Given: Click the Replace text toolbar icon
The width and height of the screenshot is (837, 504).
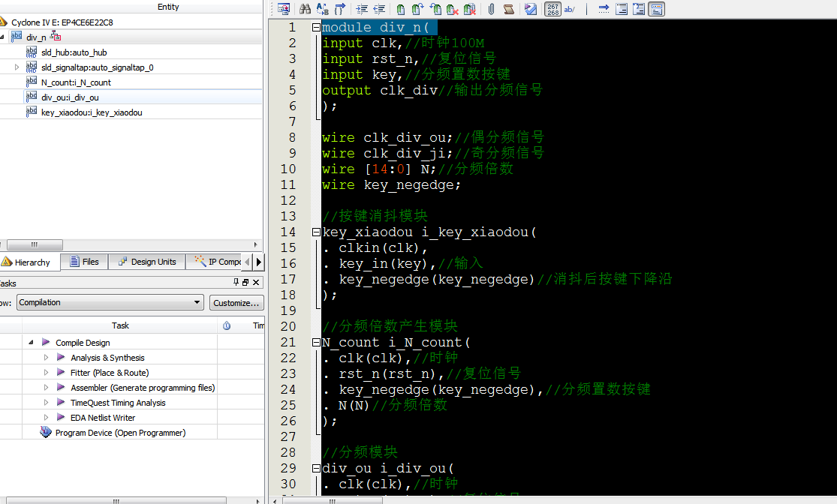Looking at the screenshot, I should click(323, 9).
